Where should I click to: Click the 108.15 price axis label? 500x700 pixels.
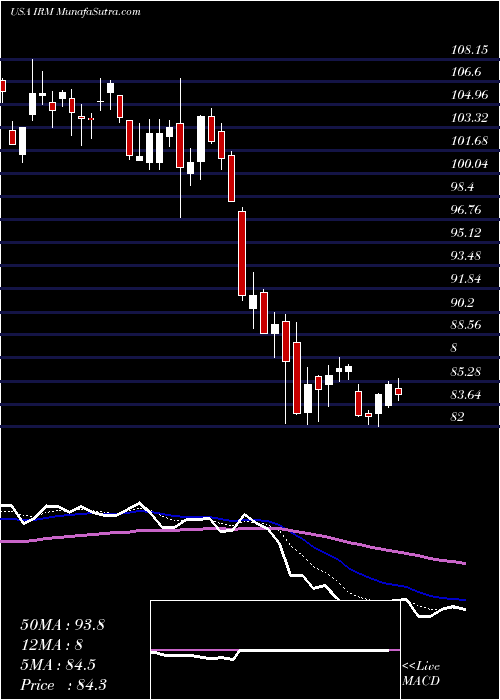pyautogui.click(x=470, y=50)
